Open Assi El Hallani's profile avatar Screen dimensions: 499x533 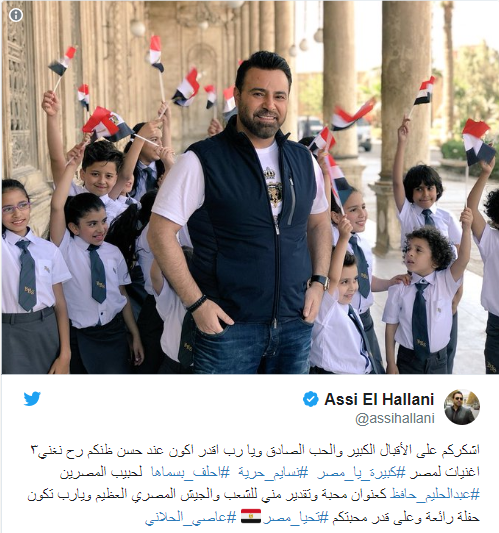click(x=462, y=407)
